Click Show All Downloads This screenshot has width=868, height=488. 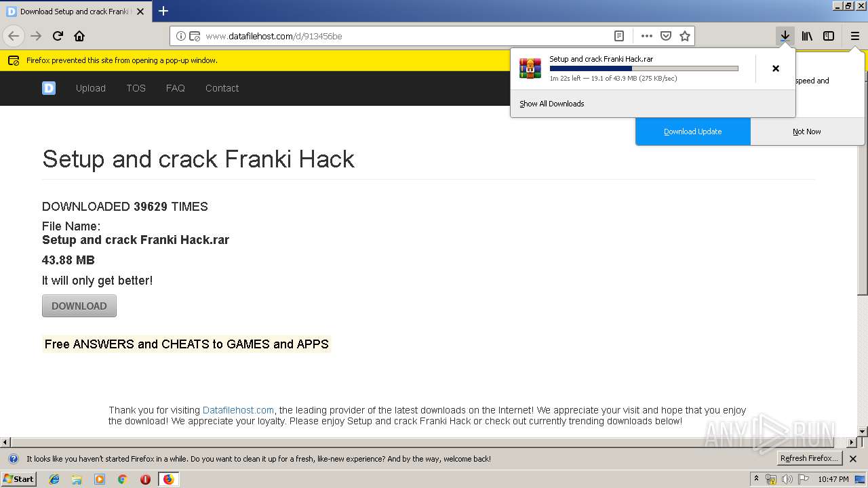552,104
